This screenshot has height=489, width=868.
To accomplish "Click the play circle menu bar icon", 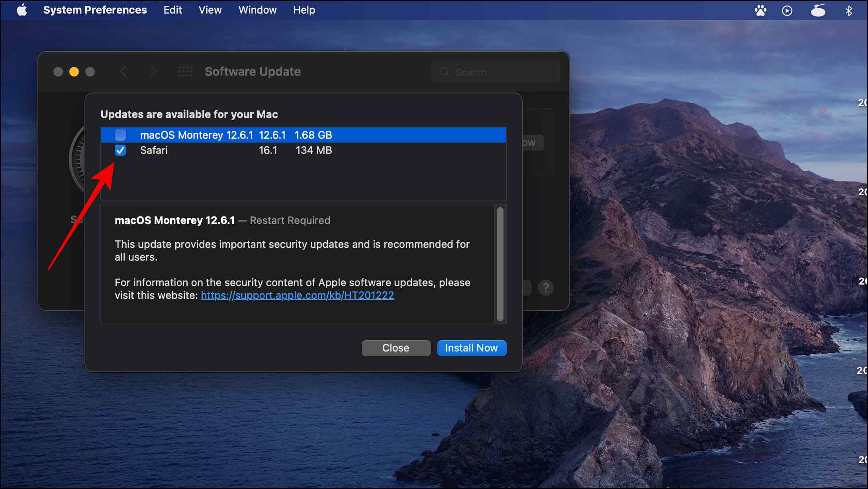I will (x=787, y=10).
